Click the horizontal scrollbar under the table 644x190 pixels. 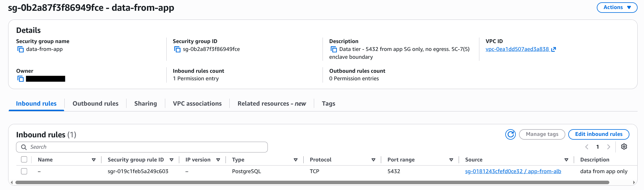[x=312, y=182]
